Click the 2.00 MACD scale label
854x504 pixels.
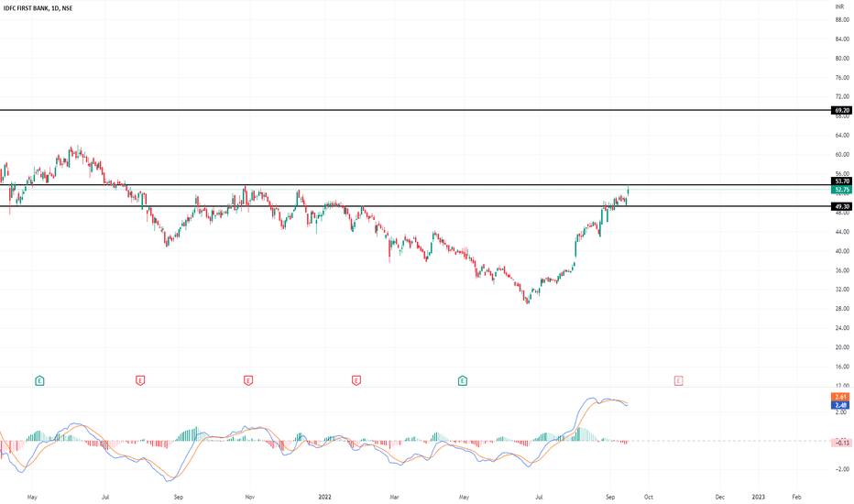[841, 412]
